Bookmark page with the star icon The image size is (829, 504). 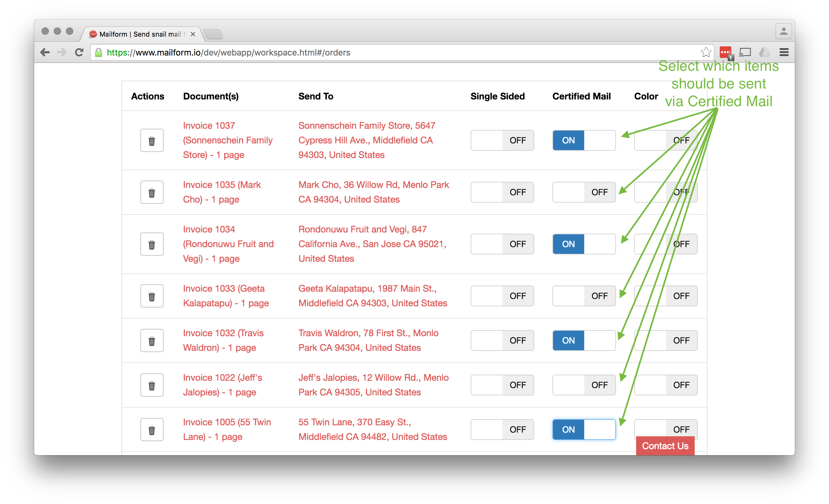coord(706,52)
